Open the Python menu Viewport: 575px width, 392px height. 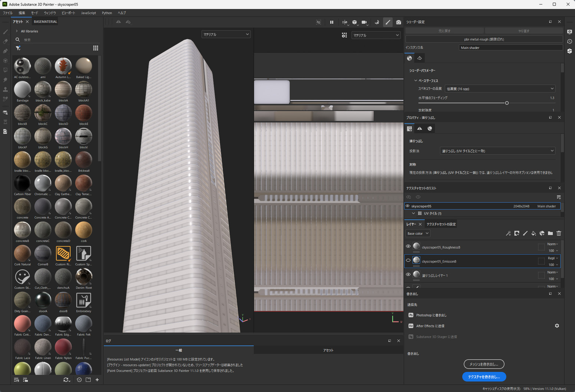pyautogui.click(x=107, y=13)
